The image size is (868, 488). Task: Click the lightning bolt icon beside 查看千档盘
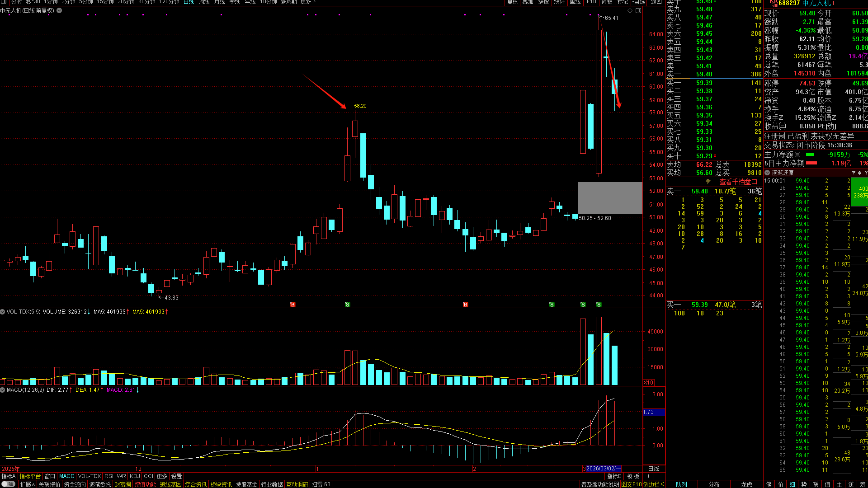(708, 182)
